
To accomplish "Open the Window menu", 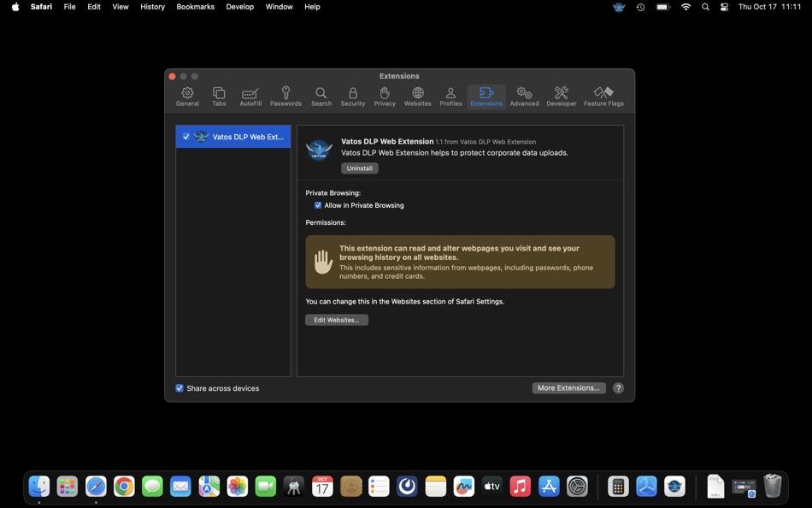I will coord(279,7).
